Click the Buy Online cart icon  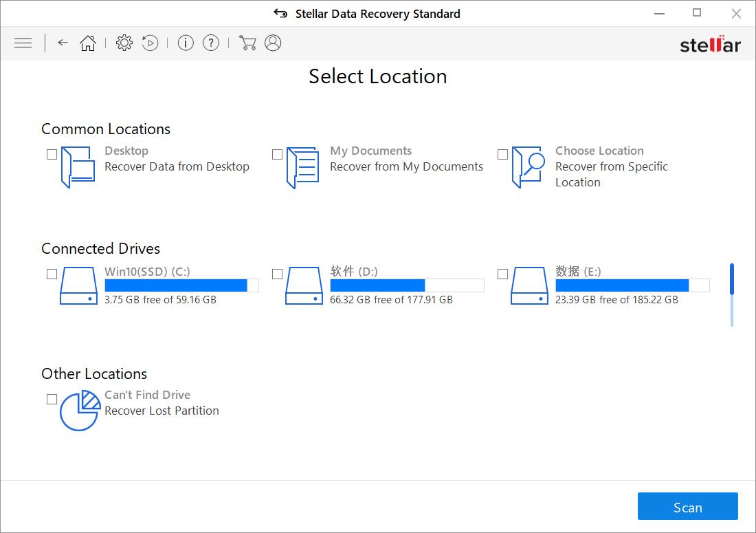(x=247, y=43)
